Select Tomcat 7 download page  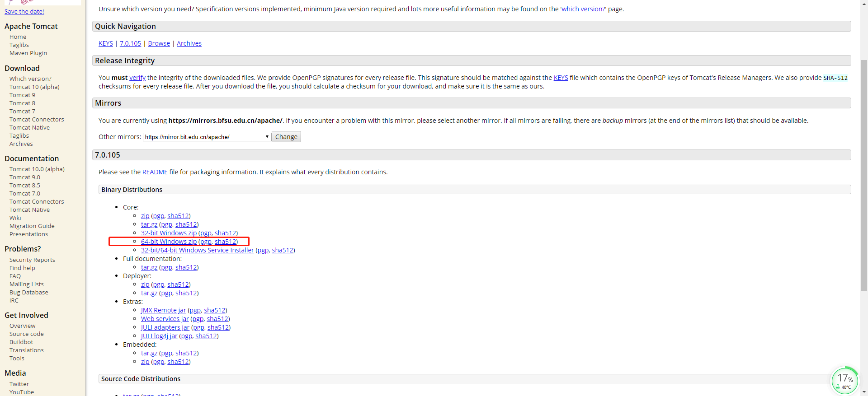tap(22, 112)
